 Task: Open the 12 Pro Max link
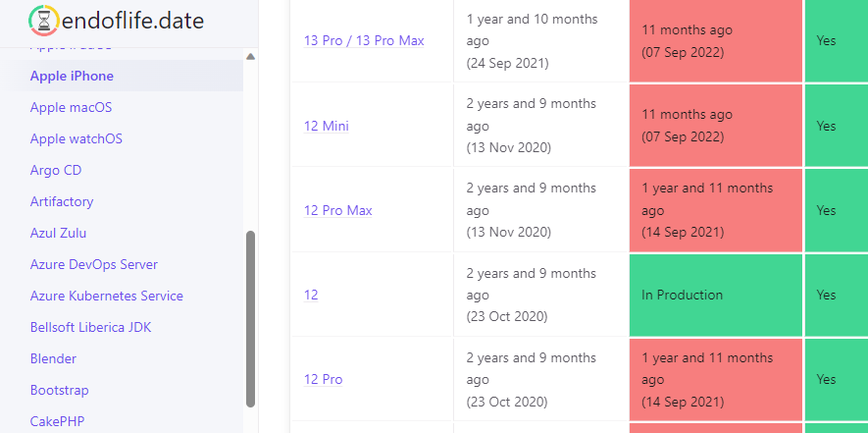(338, 210)
